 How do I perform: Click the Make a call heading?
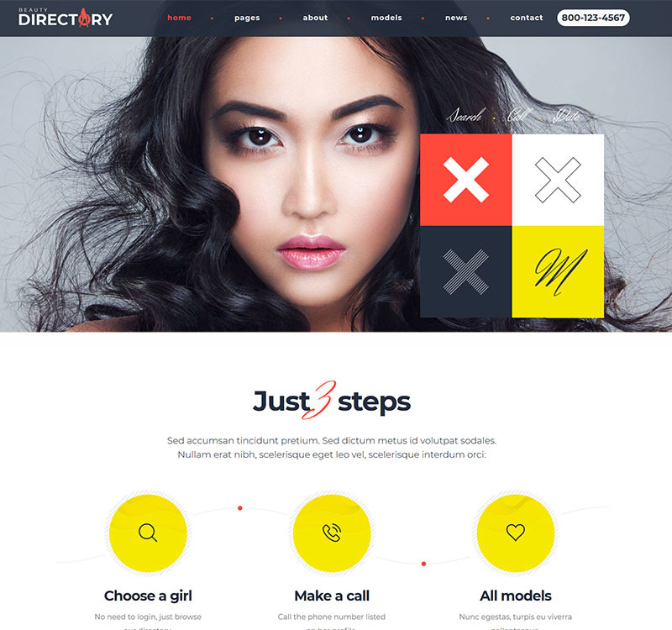(x=332, y=596)
